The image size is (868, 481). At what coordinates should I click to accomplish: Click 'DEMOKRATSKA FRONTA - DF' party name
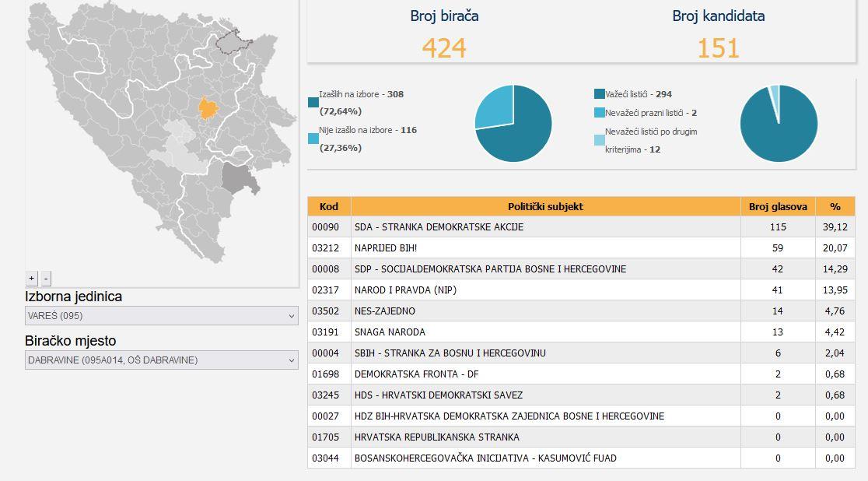click(x=416, y=374)
